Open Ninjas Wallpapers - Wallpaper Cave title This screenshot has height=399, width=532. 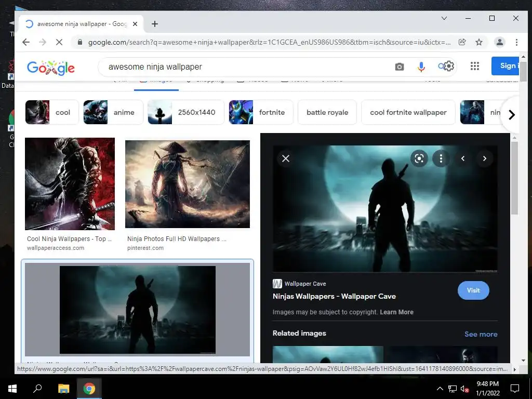(x=334, y=296)
